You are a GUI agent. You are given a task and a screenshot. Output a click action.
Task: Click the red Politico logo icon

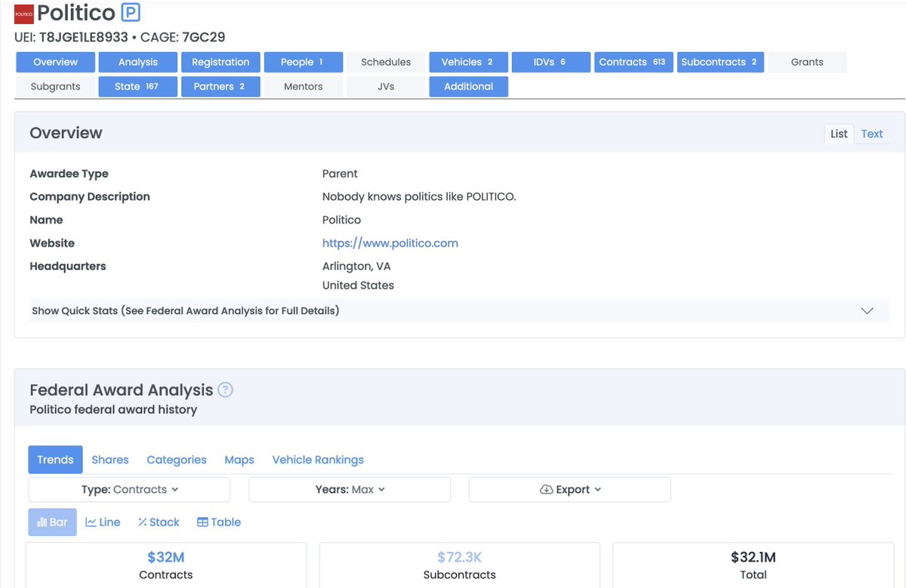coord(24,13)
